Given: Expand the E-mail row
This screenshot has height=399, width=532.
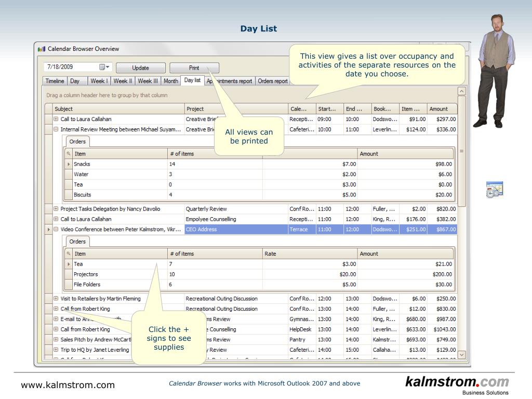Looking at the screenshot, I should pos(56,319).
